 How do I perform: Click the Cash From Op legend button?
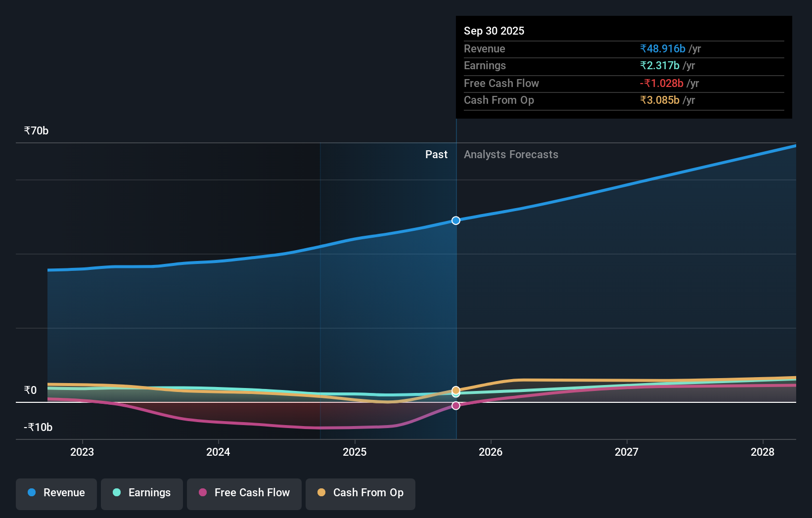point(360,493)
